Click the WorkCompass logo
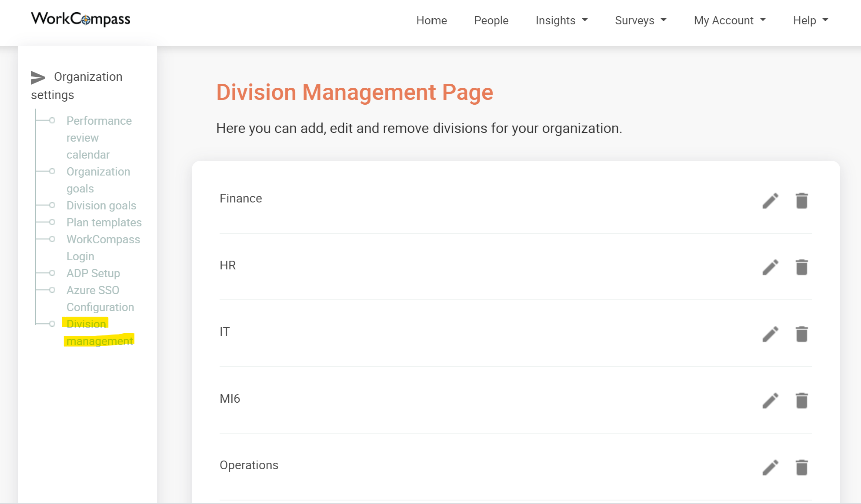This screenshot has width=861, height=504. [x=80, y=19]
